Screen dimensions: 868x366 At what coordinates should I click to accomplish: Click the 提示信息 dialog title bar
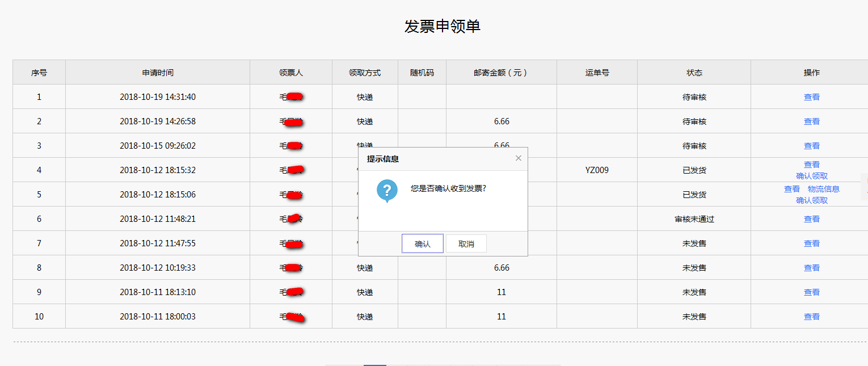coord(443,159)
